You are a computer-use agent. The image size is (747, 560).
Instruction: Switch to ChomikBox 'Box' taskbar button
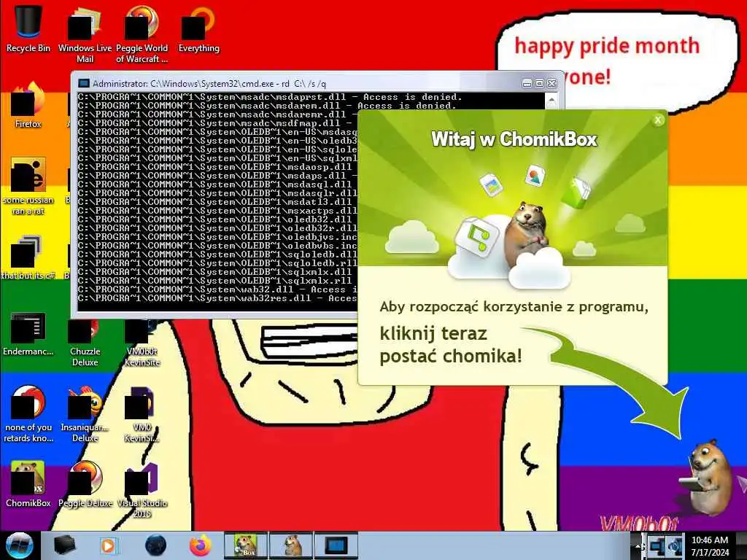click(x=246, y=545)
